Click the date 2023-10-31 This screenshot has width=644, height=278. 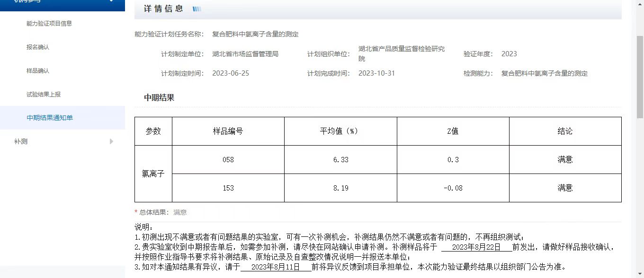pos(376,73)
